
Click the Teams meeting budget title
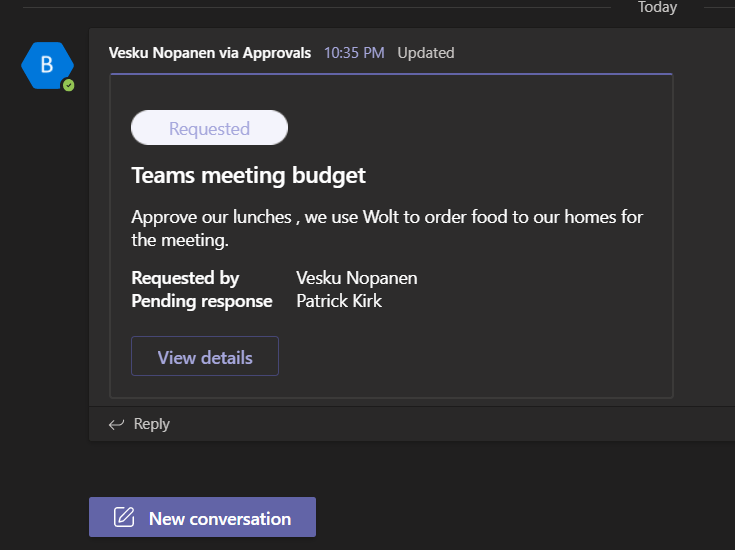[x=248, y=176]
